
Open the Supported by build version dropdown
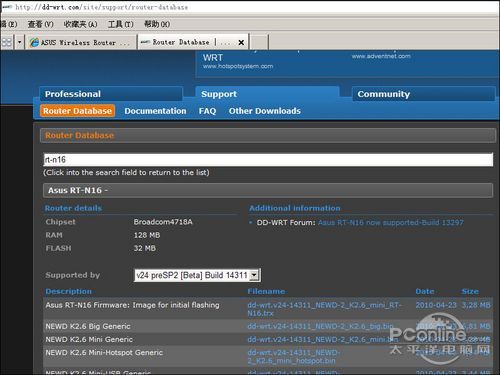[197, 275]
